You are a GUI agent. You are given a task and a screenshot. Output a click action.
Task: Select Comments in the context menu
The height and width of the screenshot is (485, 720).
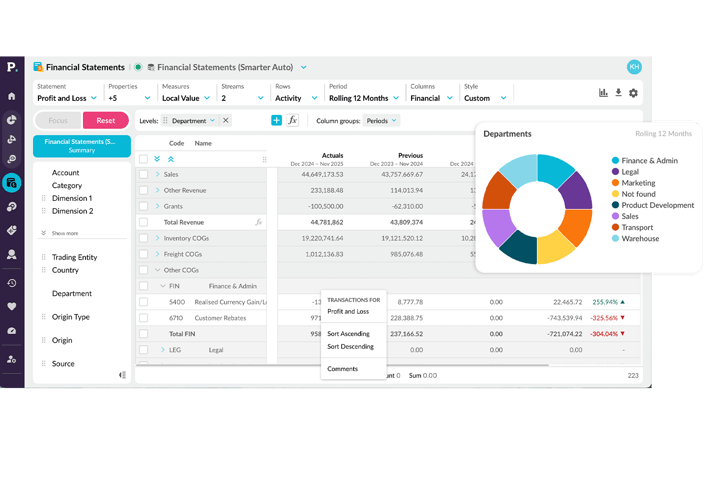342,369
